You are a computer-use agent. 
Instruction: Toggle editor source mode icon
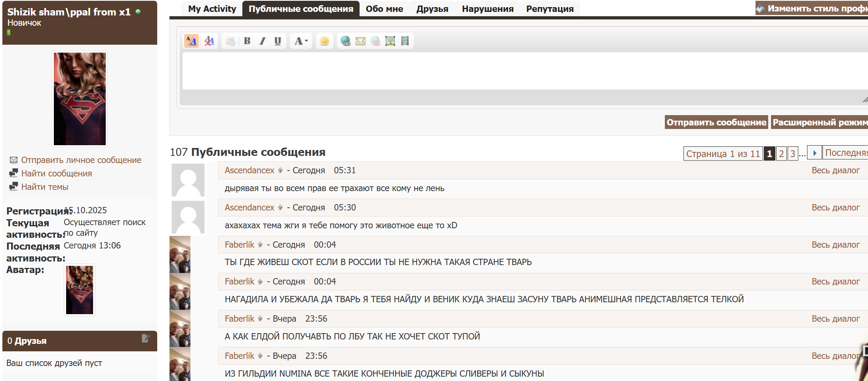(x=192, y=41)
